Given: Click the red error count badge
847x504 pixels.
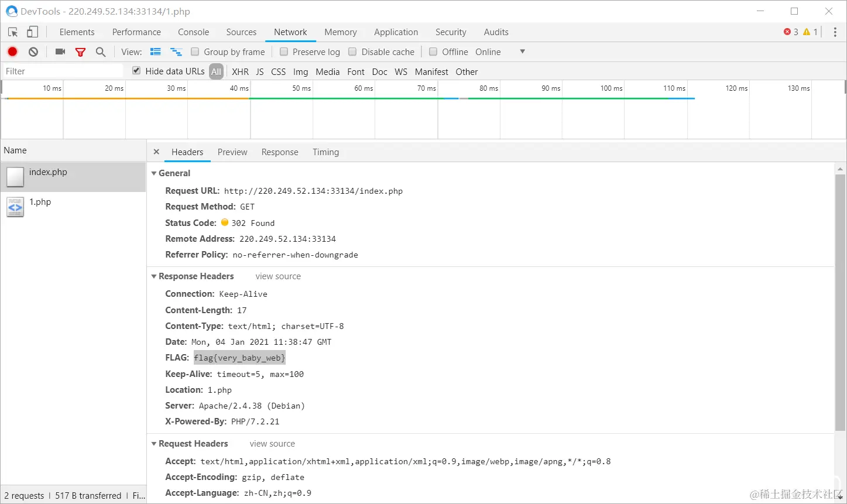Looking at the screenshot, I should (791, 32).
